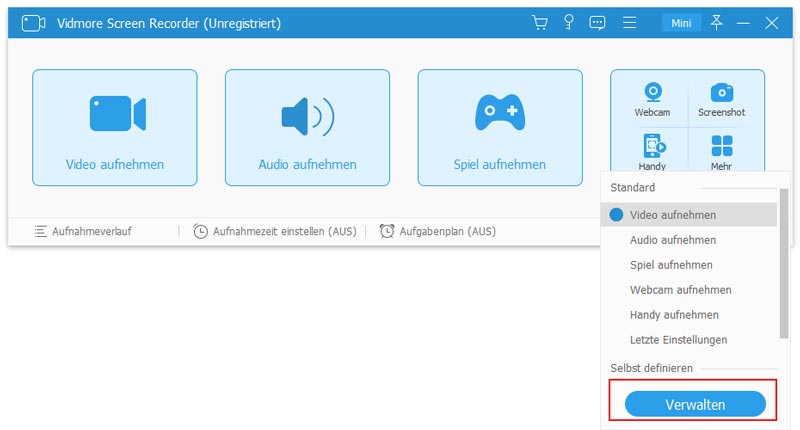Open the shopping cart purchase icon
The height and width of the screenshot is (430, 800).
pyautogui.click(x=539, y=23)
